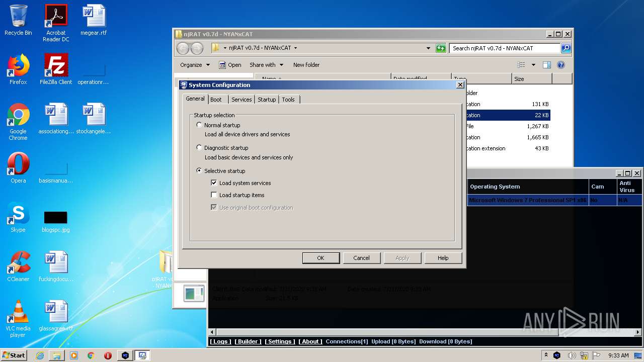Open megear.rtf document icon
The image size is (644, 362).
point(94,20)
